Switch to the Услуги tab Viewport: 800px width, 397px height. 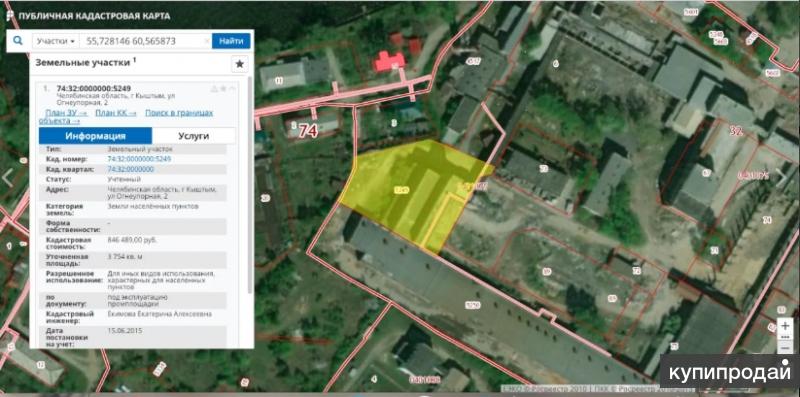193,136
